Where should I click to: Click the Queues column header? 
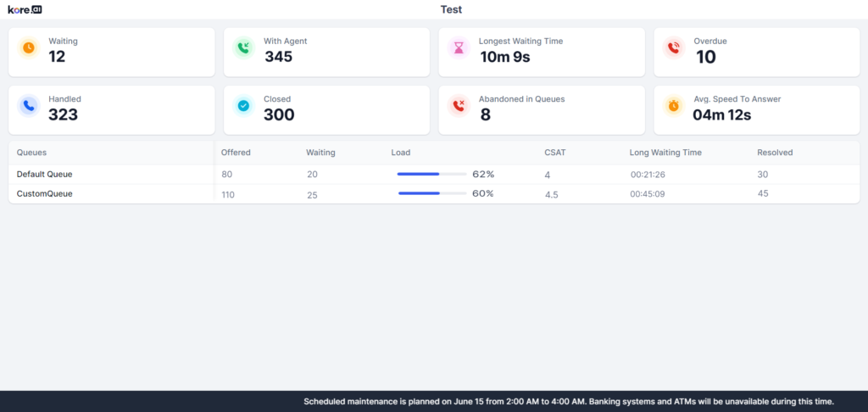[31, 153]
